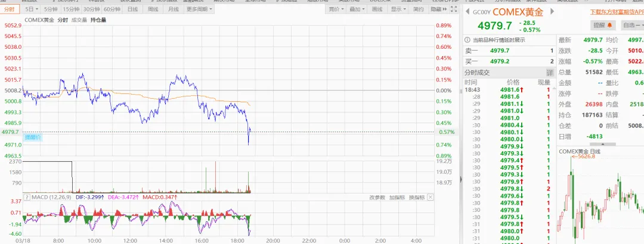Click 加指标 to add indicator

tap(397, 198)
